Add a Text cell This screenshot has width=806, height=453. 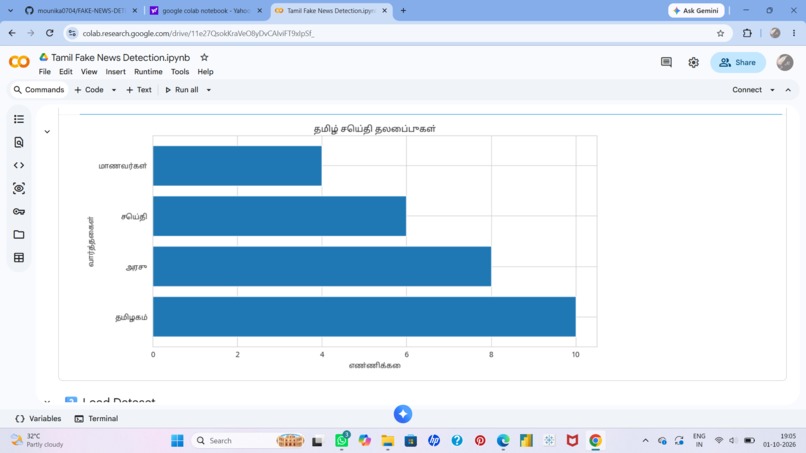coord(139,90)
